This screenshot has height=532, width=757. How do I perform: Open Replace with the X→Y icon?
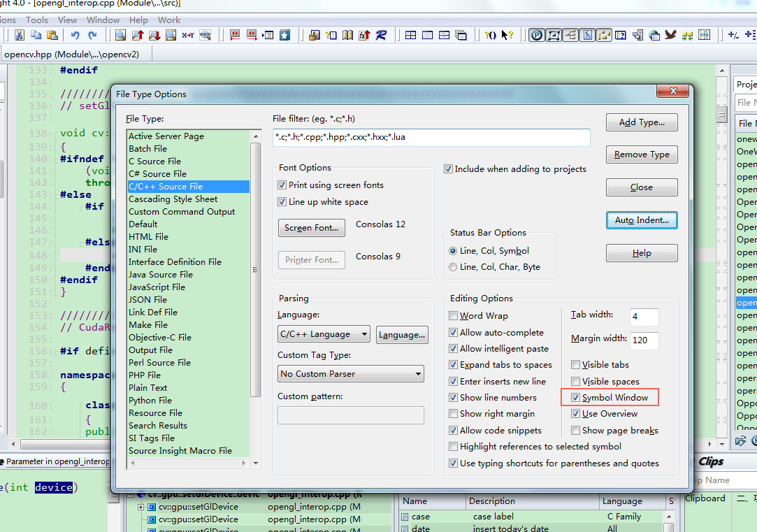(188, 35)
